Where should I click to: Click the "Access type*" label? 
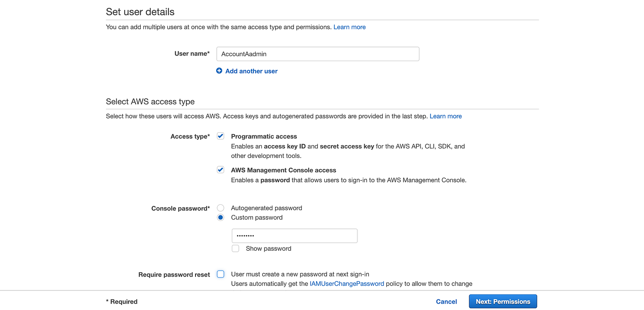190,136
